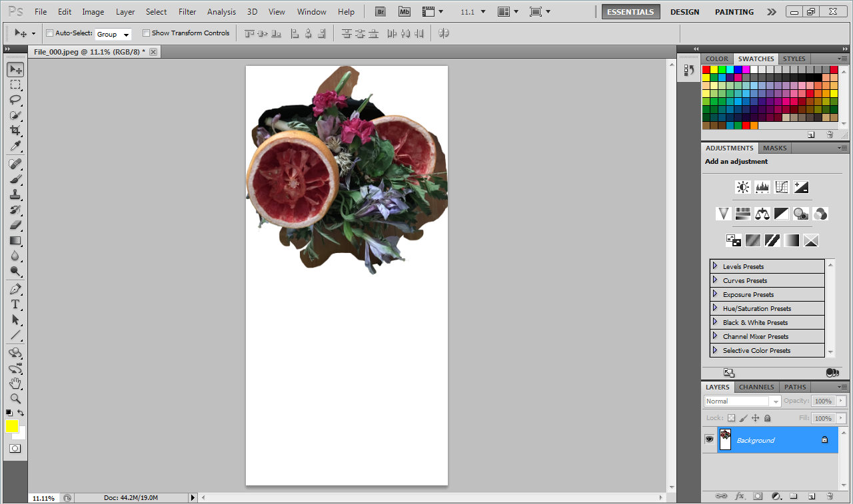
Task: Expand Levels Presets list
Action: [715, 266]
